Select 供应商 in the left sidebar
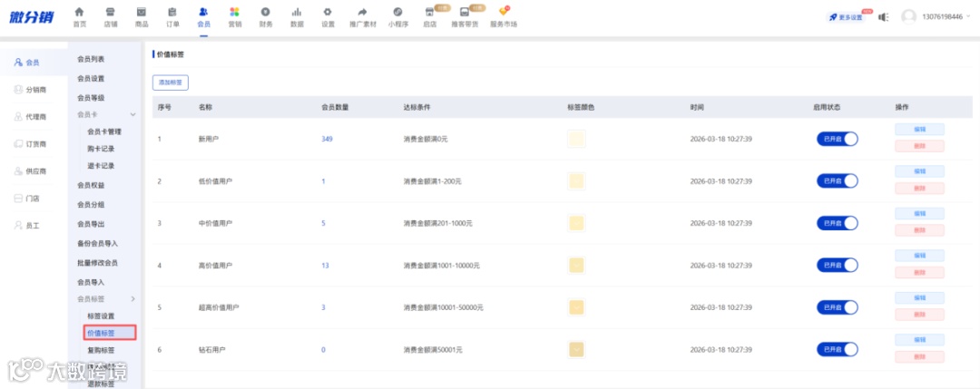Screen dimensions: 980x389 coord(34,171)
